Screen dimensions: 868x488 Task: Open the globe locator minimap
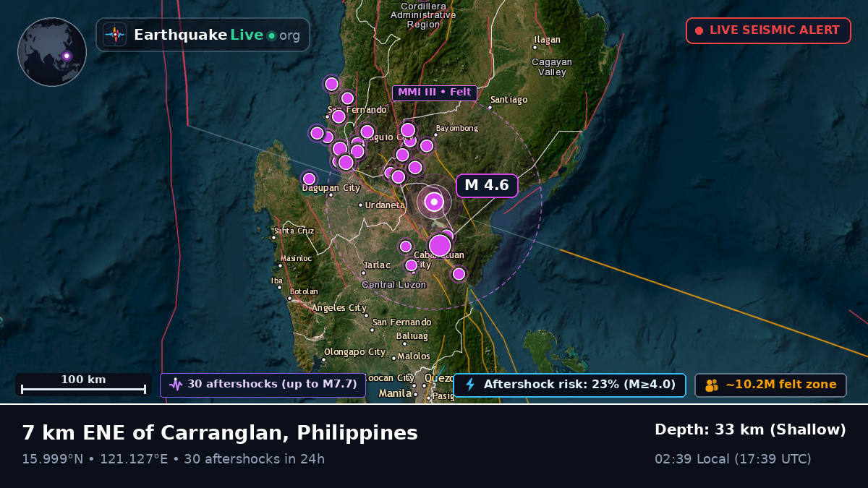click(x=52, y=52)
